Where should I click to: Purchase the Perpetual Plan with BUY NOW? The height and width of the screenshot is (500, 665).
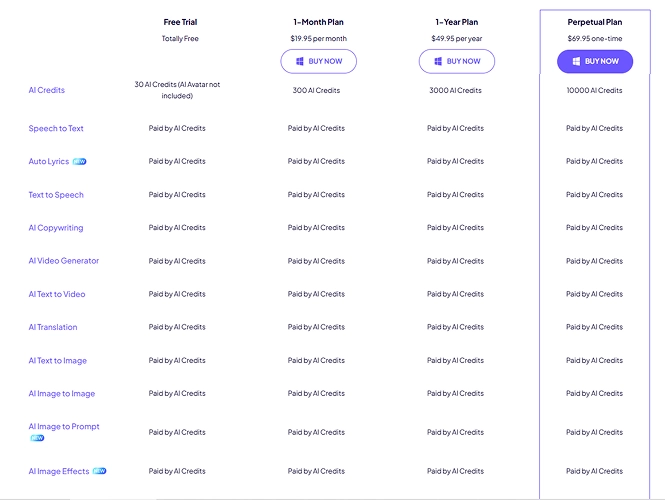[x=594, y=61]
